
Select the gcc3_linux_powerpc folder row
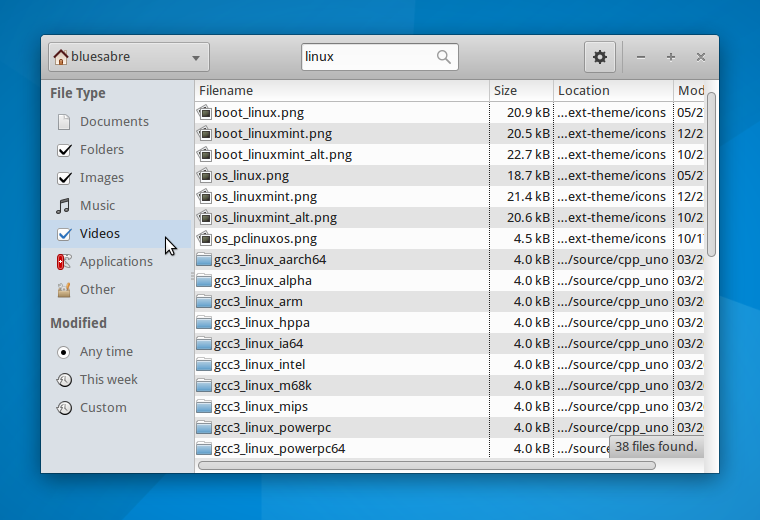[449, 428]
